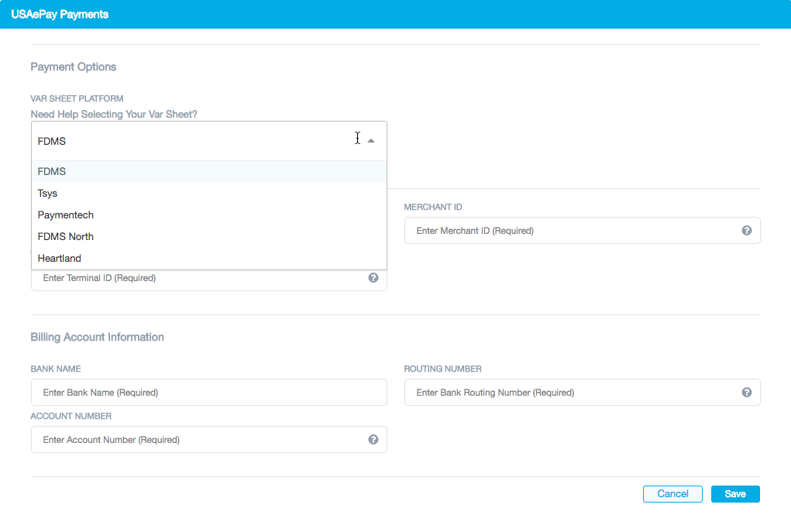
Task: Select FDMS North platform option
Action: click(209, 236)
